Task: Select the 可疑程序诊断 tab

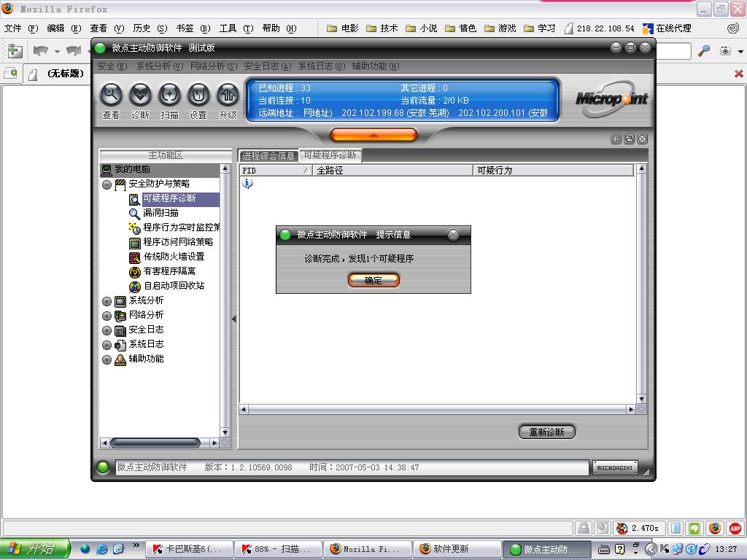Action: [x=330, y=155]
